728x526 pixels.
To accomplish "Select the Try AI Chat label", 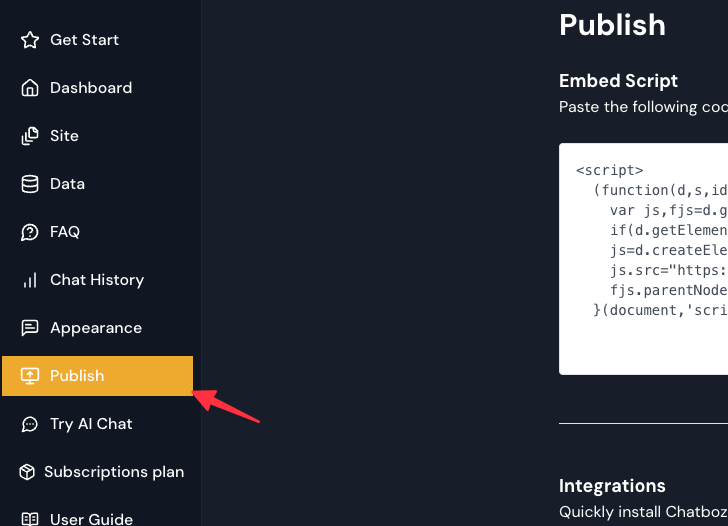I will (x=91, y=424).
